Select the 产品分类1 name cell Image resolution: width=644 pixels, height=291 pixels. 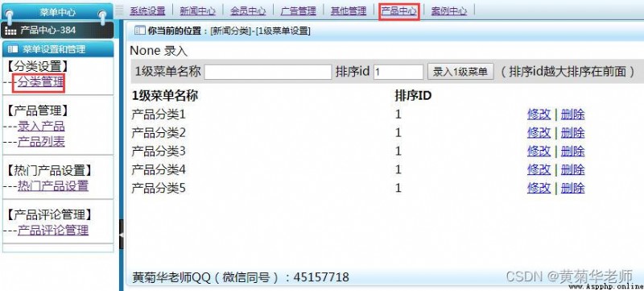159,114
